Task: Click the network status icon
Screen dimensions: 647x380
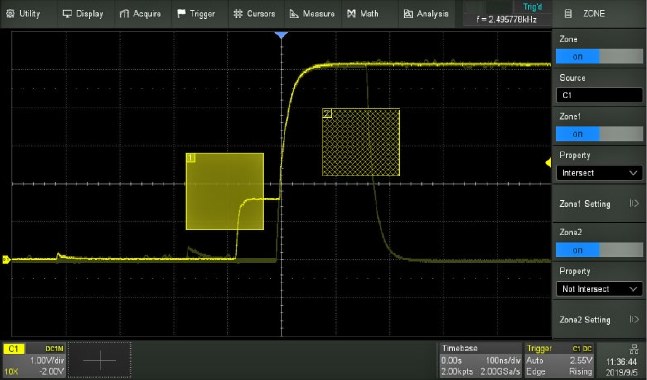Action: [634, 349]
